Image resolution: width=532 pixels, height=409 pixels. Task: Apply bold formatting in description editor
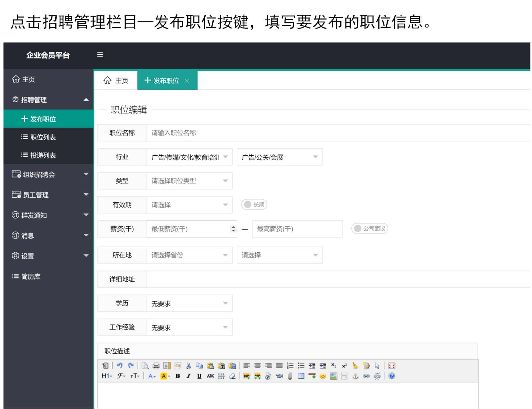tap(178, 376)
